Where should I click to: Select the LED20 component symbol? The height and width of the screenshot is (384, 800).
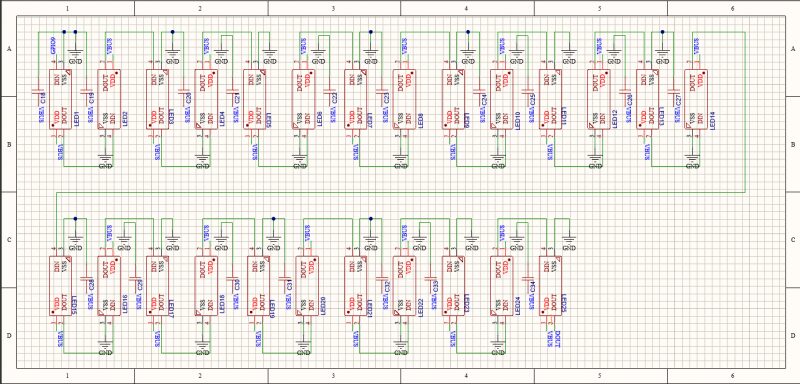(x=307, y=286)
